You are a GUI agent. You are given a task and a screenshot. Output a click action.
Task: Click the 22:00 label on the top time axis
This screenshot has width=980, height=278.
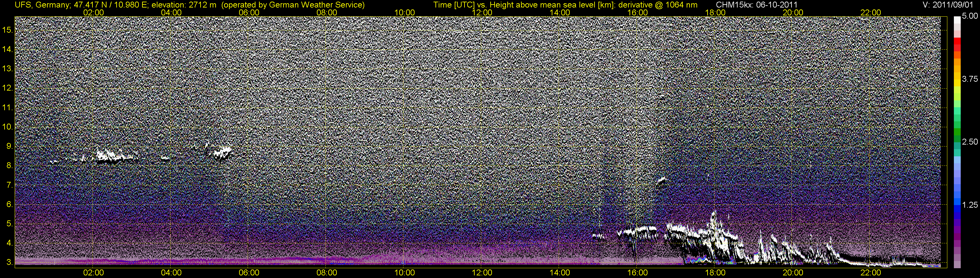coord(871,12)
